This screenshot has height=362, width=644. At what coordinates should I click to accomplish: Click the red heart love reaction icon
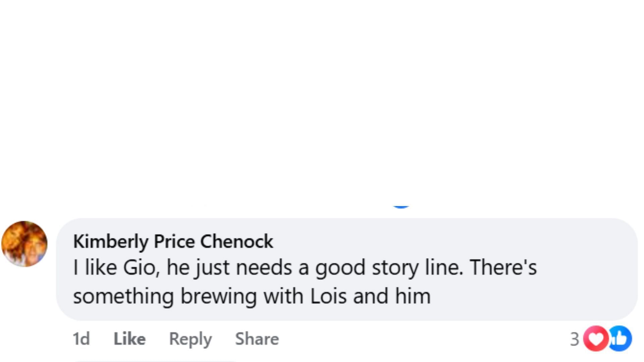pos(596,339)
